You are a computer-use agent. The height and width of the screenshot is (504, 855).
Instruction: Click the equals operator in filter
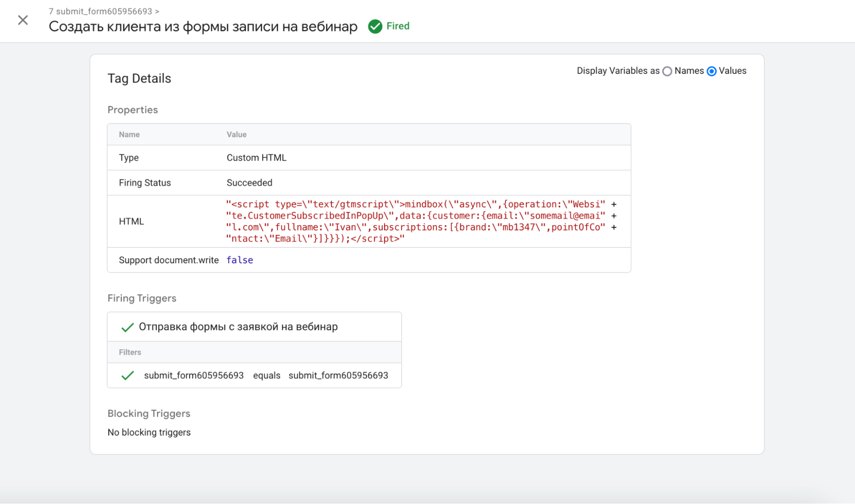point(267,375)
